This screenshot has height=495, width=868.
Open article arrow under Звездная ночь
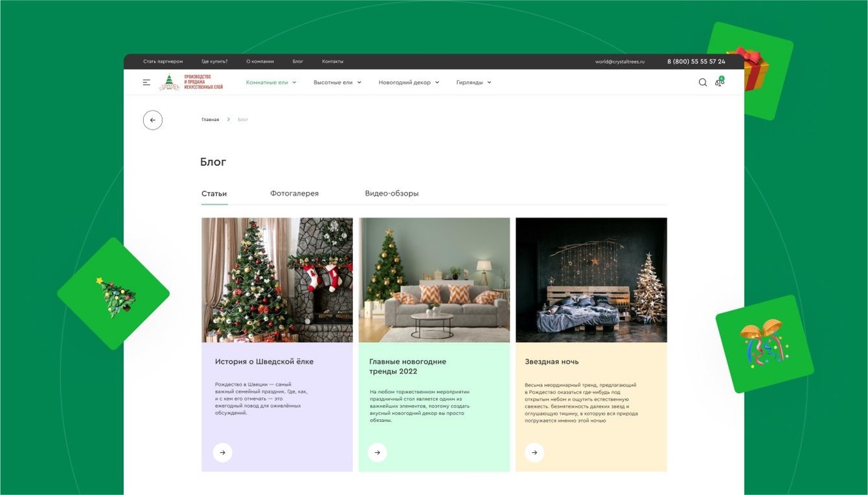click(534, 452)
